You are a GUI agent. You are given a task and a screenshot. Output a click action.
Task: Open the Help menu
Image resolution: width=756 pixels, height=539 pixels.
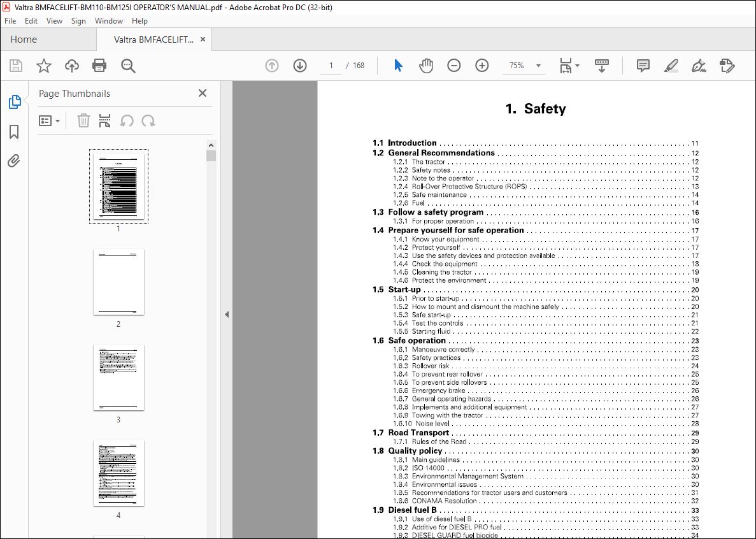tap(140, 21)
